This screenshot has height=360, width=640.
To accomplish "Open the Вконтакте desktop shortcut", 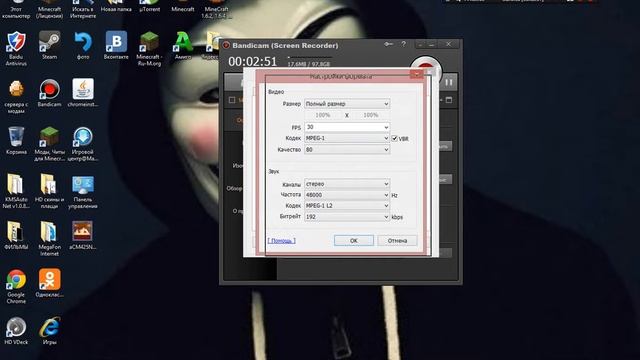I will point(116,46).
